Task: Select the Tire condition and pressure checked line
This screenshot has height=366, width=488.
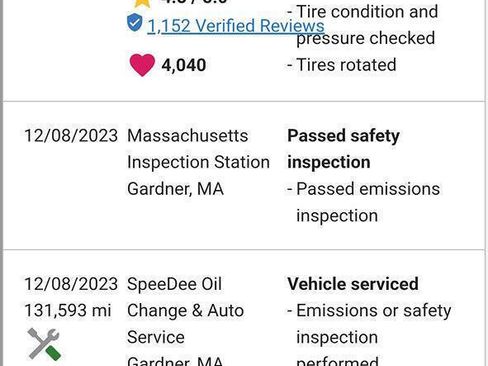Action: click(363, 25)
